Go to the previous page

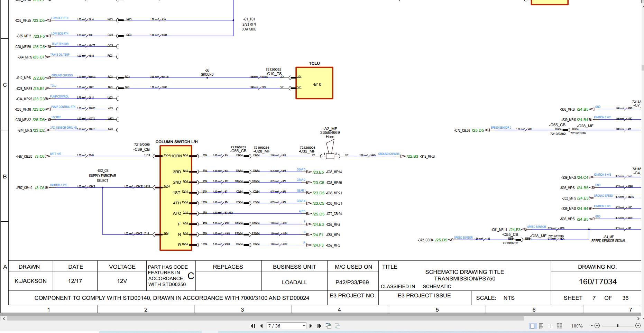pos(261,326)
